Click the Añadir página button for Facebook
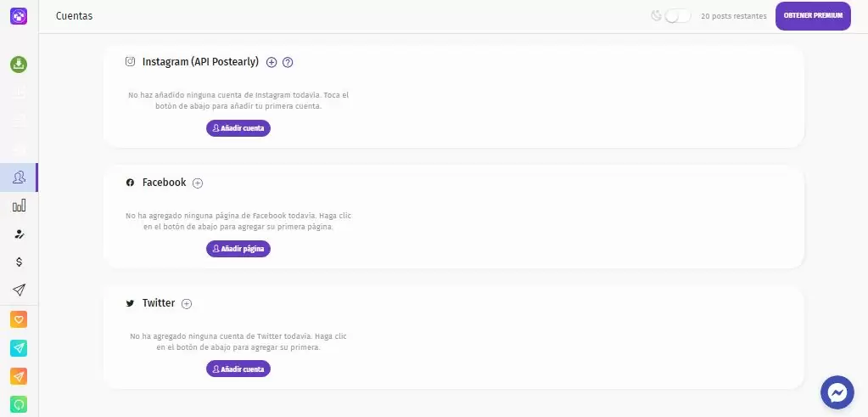This screenshot has height=417, width=868. pyautogui.click(x=238, y=249)
